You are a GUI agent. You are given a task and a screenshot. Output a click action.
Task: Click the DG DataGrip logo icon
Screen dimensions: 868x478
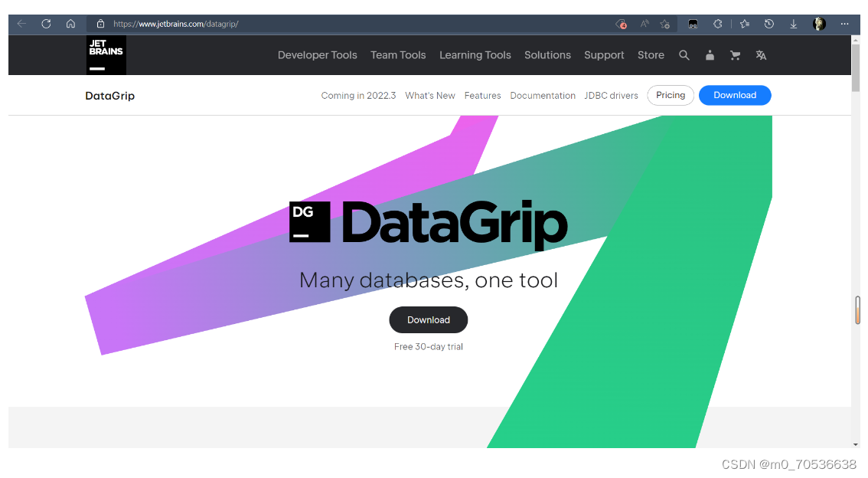point(310,222)
